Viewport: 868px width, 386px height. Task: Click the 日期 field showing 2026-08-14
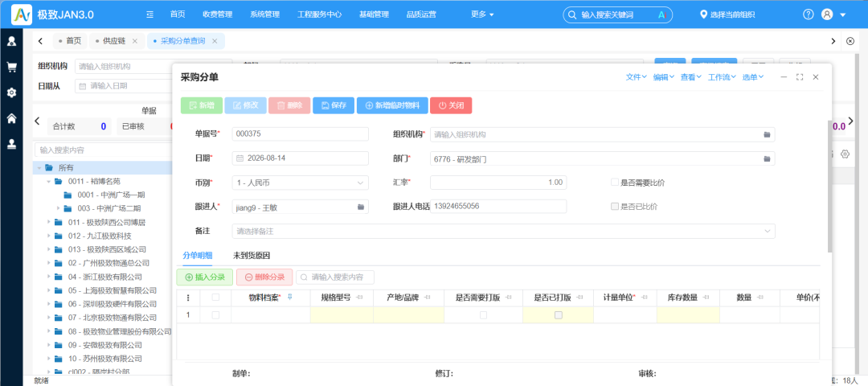(x=301, y=158)
